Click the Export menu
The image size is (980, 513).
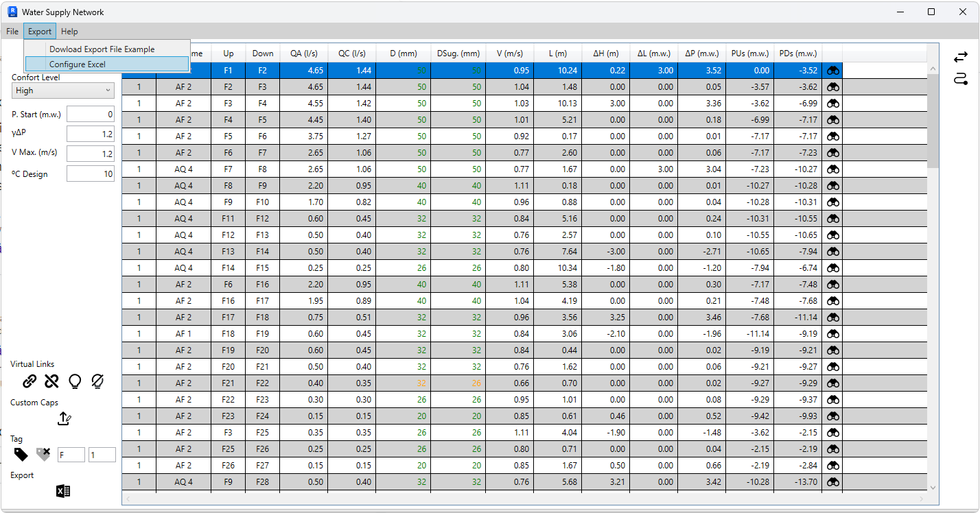[40, 32]
